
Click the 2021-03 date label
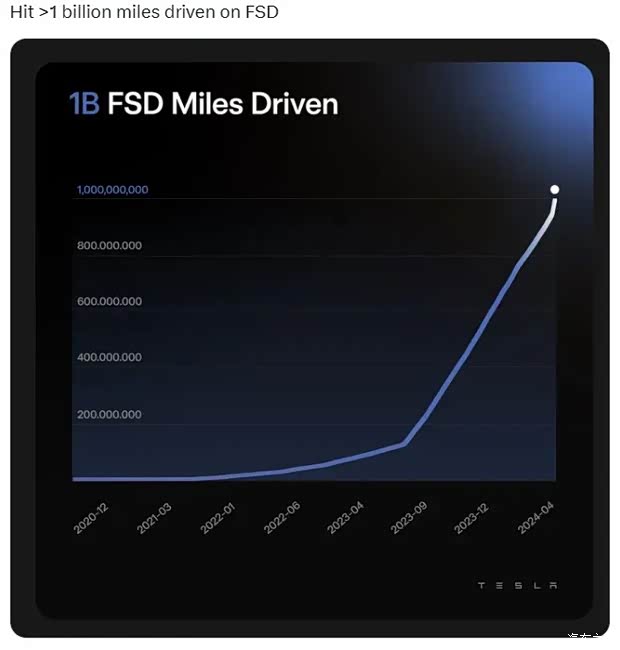(154, 519)
